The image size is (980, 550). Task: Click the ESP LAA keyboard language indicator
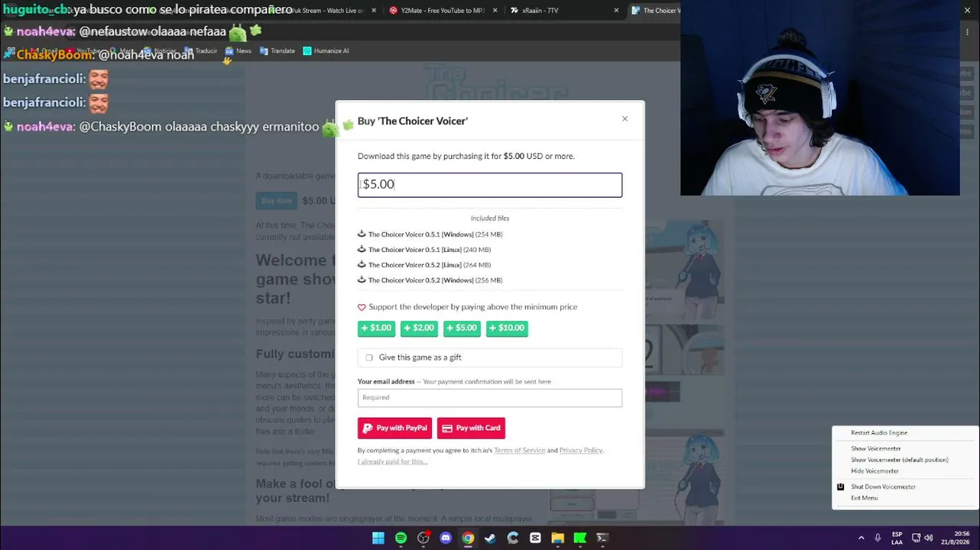(897, 538)
